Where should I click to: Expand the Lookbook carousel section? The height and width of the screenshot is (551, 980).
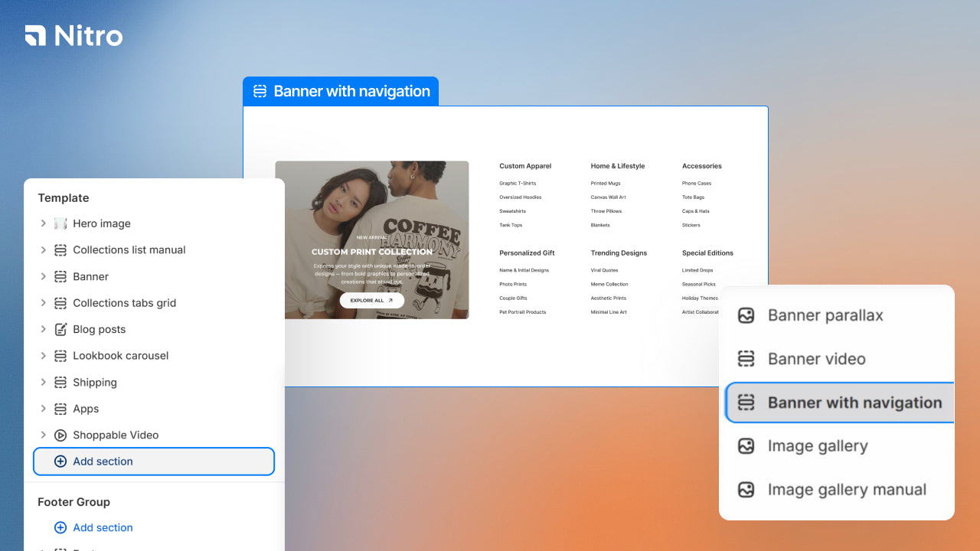tap(44, 356)
